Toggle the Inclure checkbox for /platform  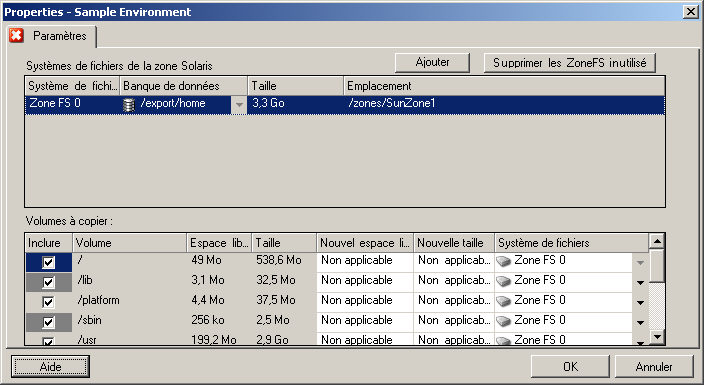coord(48,302)
